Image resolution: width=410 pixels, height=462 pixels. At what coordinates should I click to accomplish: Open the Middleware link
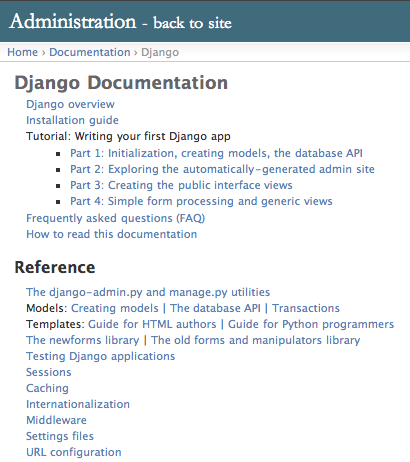coord(56,420)
